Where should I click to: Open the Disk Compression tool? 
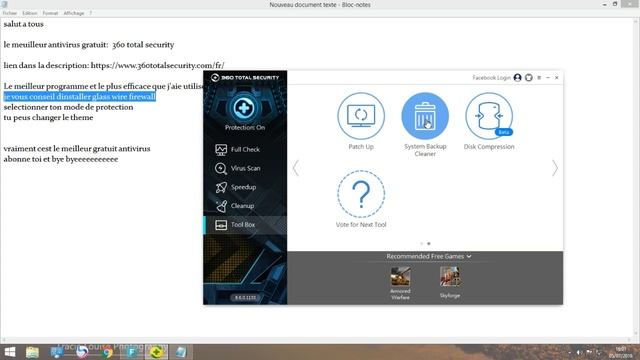489,116
